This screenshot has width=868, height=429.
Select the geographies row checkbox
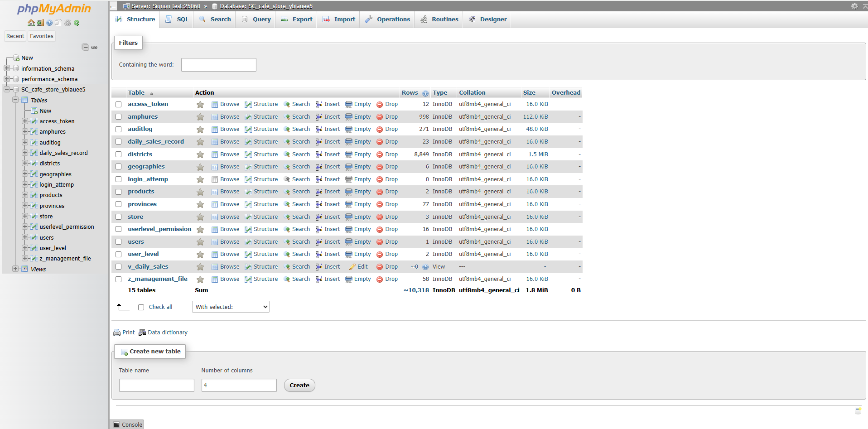coord(119,167)
